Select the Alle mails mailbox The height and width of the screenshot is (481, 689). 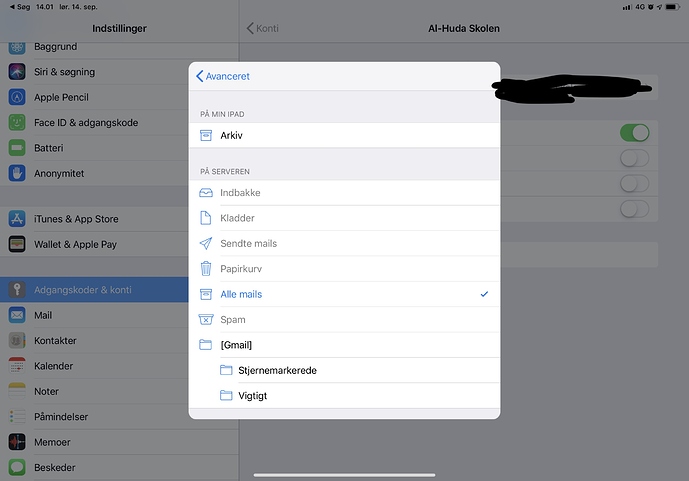[x=344, y=294]
